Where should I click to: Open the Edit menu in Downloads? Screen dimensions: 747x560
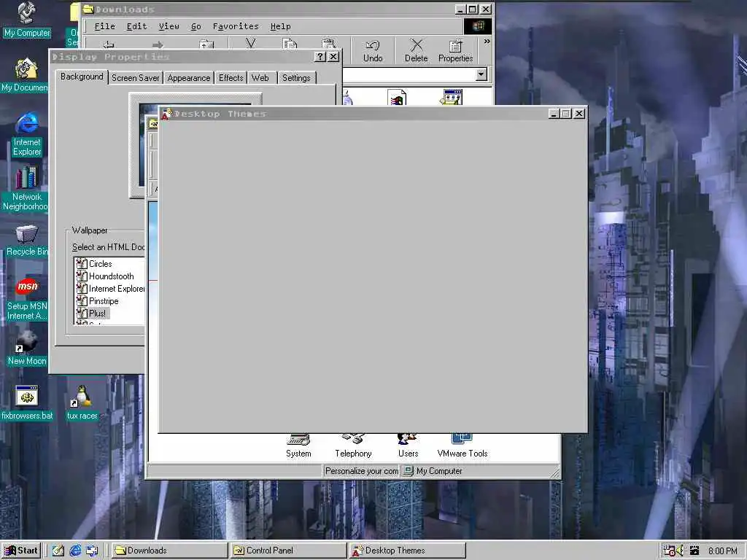(136, 26)
